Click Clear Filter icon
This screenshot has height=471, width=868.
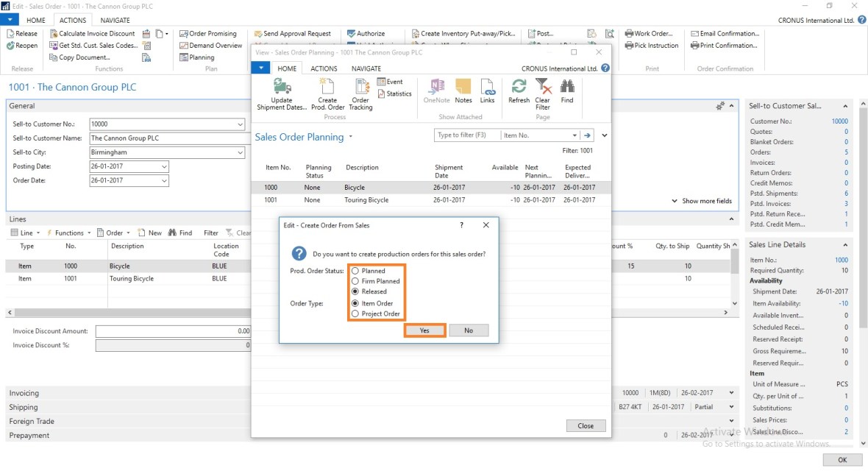(x=542, y=88)
